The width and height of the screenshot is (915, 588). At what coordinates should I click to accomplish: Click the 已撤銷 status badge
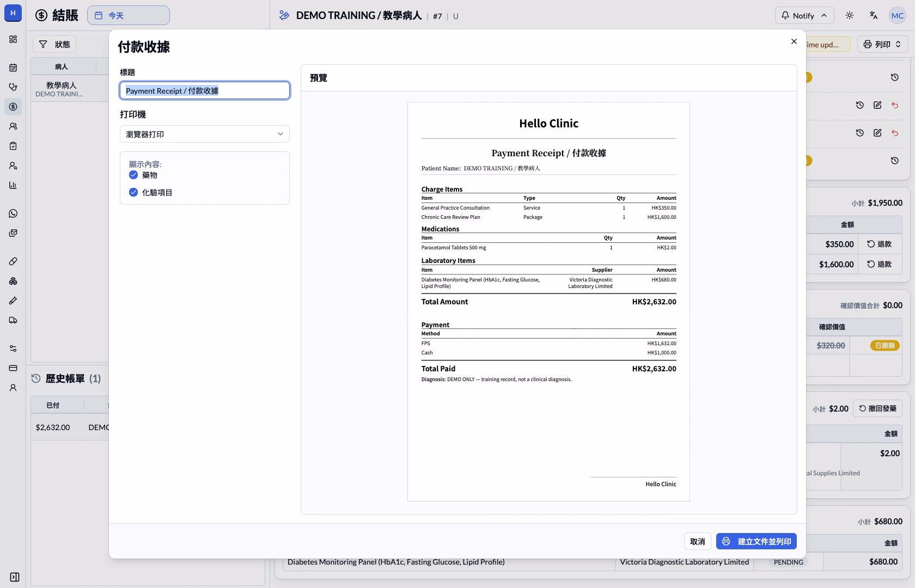pos(884,345)
